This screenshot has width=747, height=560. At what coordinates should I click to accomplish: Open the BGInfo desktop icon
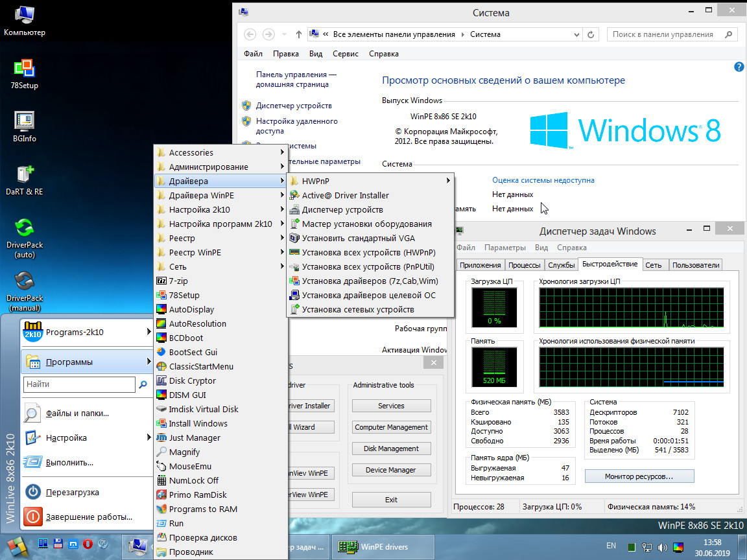point(24,122)
